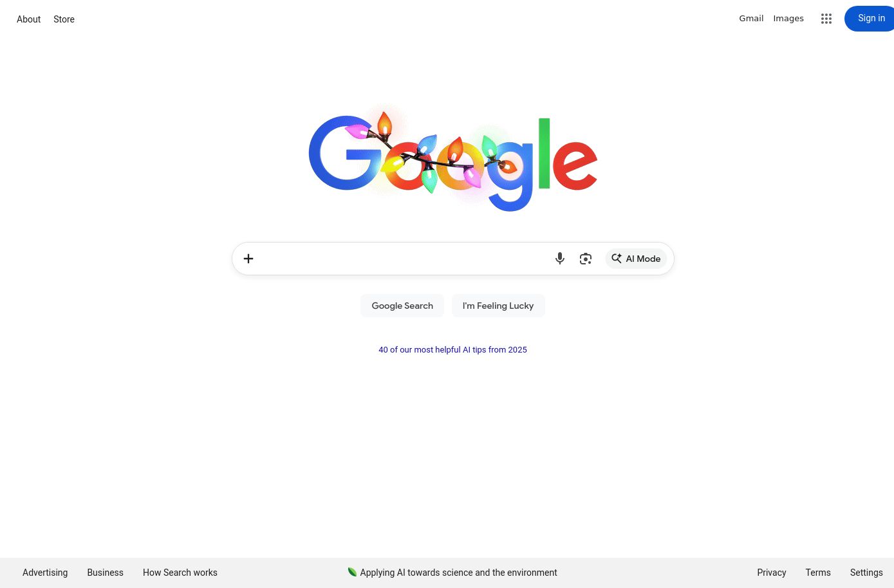Open the Gmail link
The height and width of the screenshot is (588, 894).
pyautogui.click(x=751, y=19)
